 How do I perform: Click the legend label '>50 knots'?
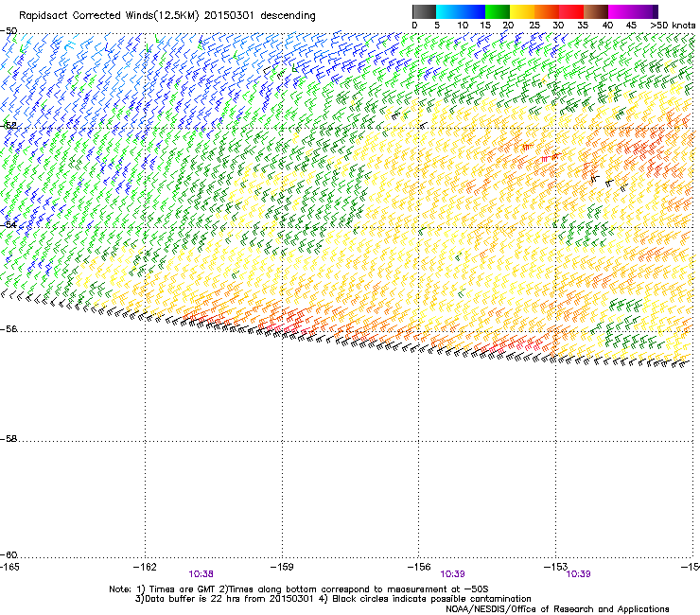[673, 26]
